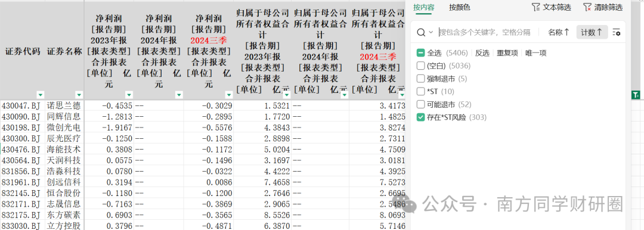Switch to the 按颜色 tab
This screenshot has width=644, height=230.
point(460,7)
